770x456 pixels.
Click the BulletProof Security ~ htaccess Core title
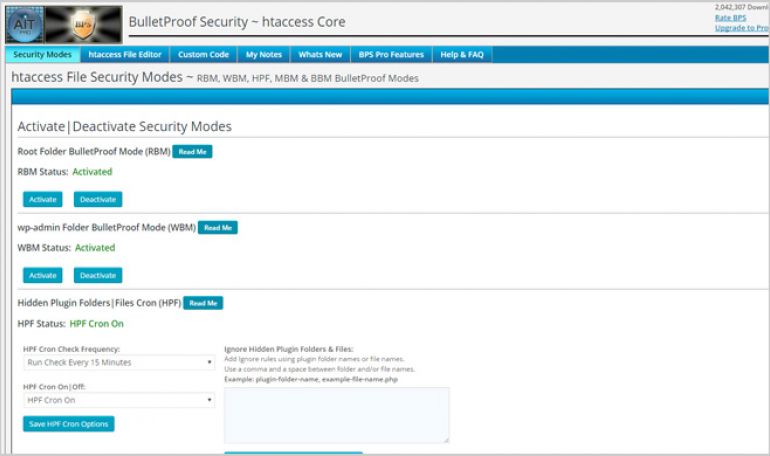click(x=237, y=22)
